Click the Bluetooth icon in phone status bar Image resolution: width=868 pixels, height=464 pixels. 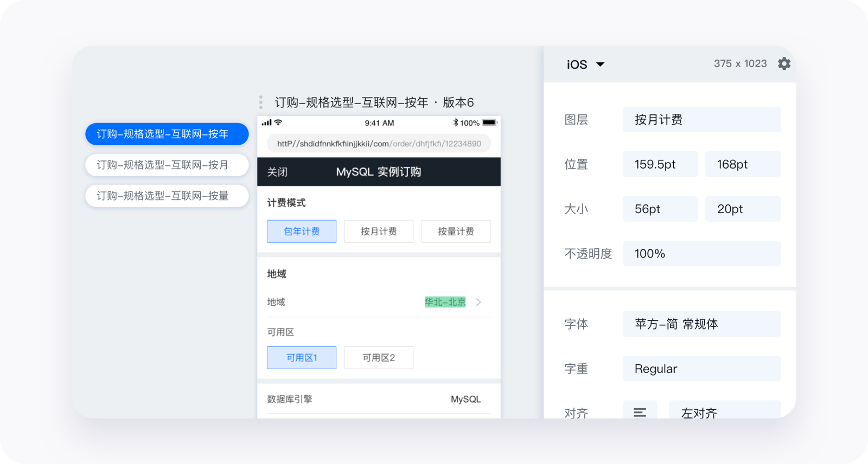pyautogui.click(x=456, y=123)
